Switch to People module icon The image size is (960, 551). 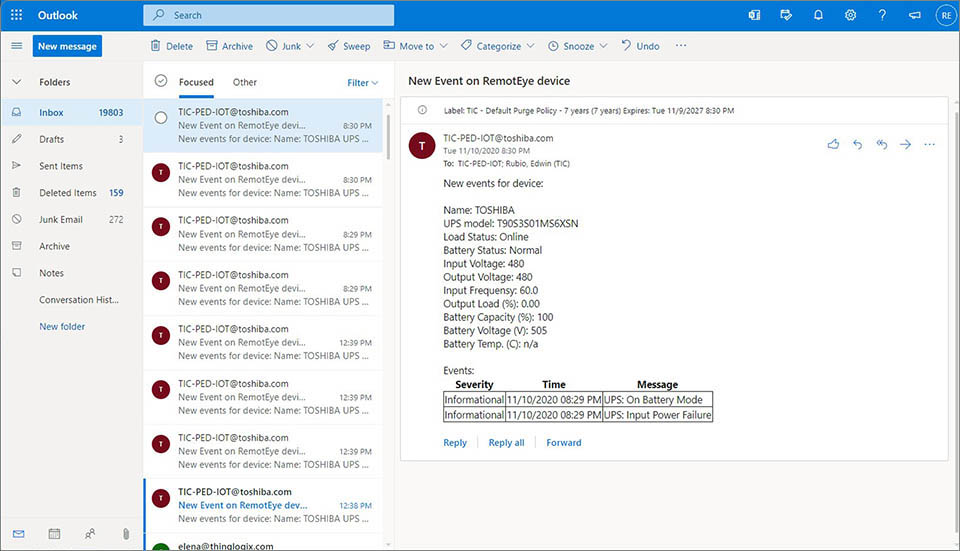tap(90, 534)
